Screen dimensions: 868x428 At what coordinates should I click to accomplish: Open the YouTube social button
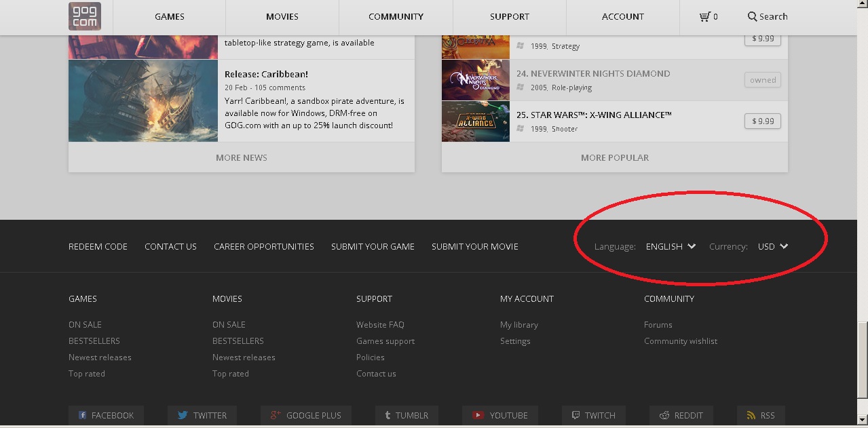point(500,415)
